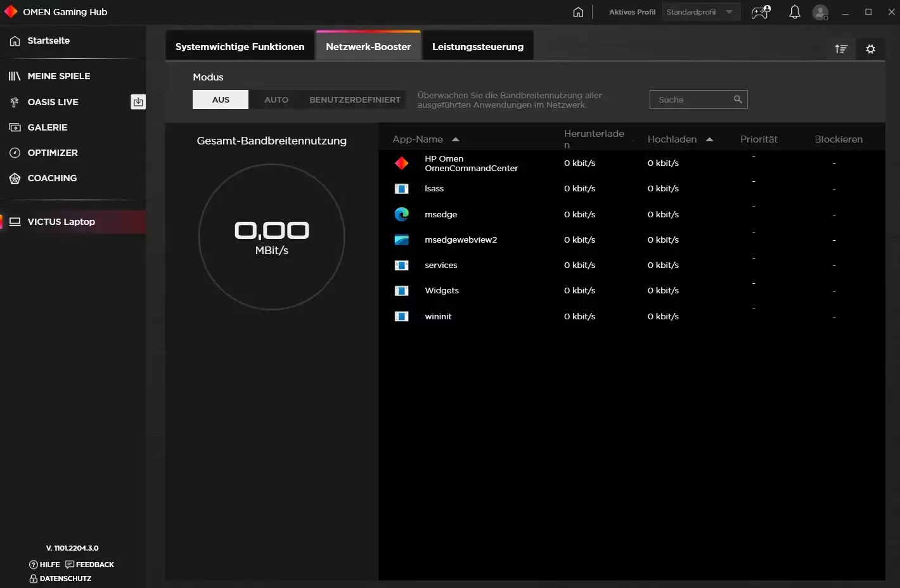Select the wininit row name
This screenshot has height=588, width=900.
coord(438,316)
